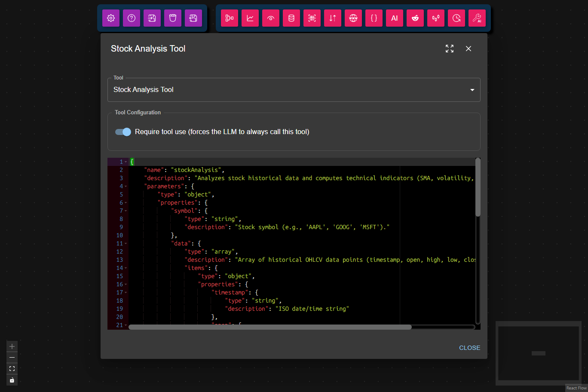Disable the Require tool use toggle

click(x=122, y=132)
